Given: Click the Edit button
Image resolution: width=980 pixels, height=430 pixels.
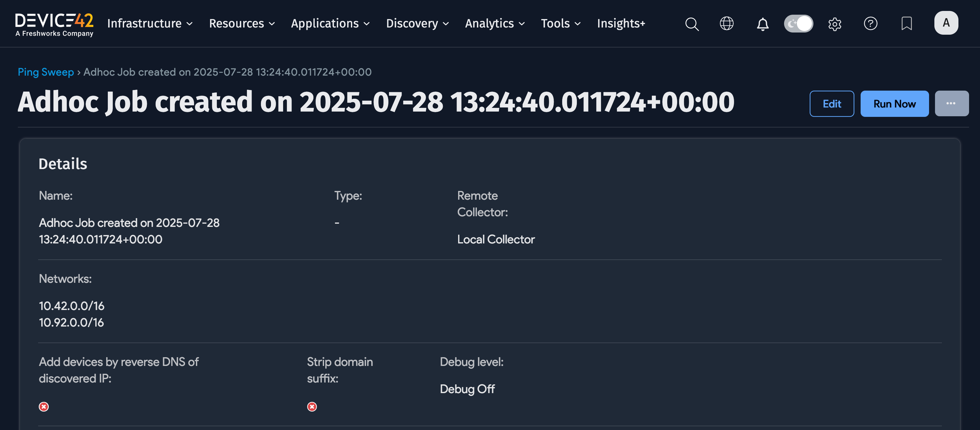Looking at the screenshot, I should coord(831,104).
